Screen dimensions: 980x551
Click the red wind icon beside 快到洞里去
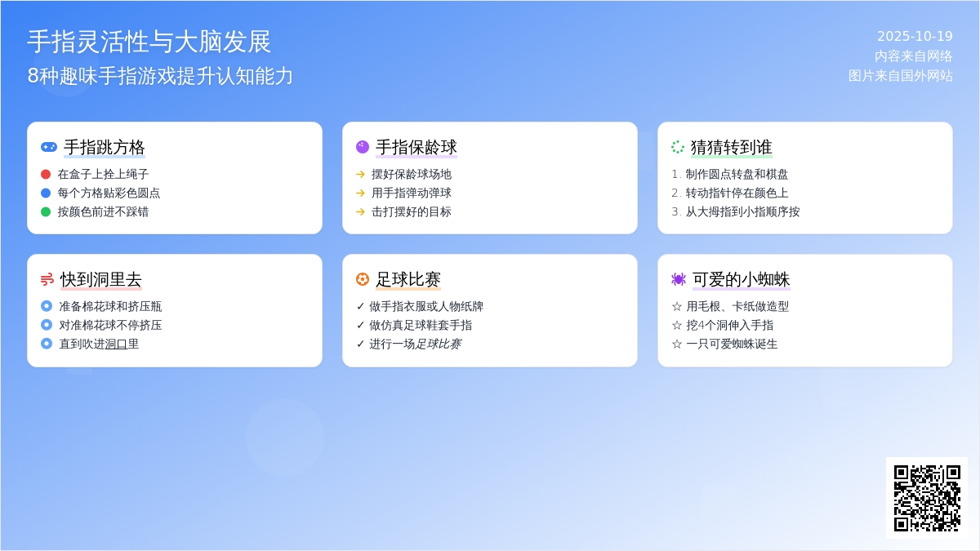point(47,279)
